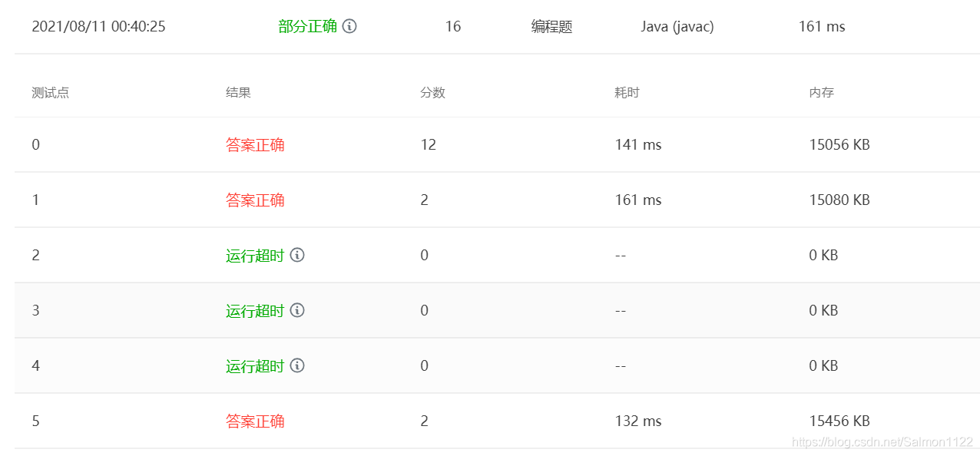Click 运行超时 result text for test point 3
980x456 pixels.
click(255, 310)
